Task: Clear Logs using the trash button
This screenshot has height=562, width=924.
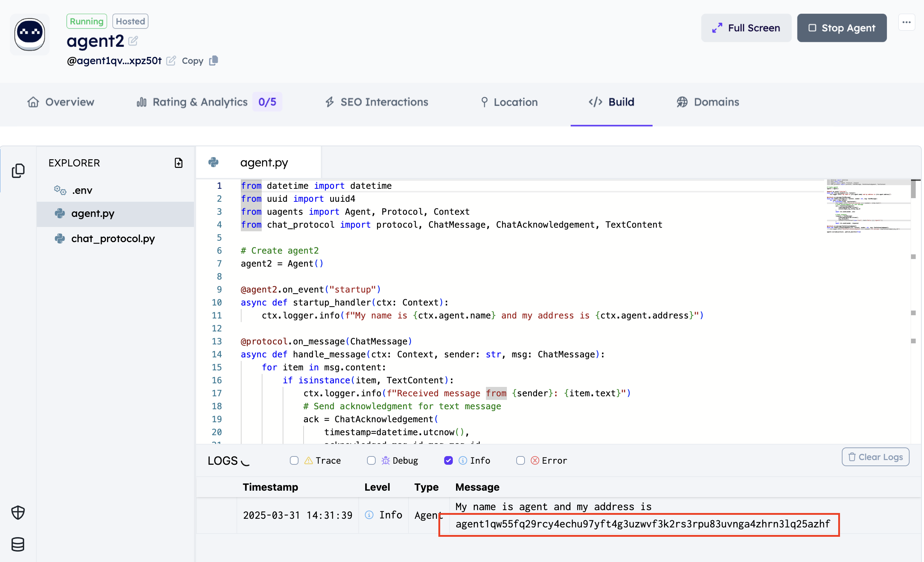Action: (x=875, y=457)
